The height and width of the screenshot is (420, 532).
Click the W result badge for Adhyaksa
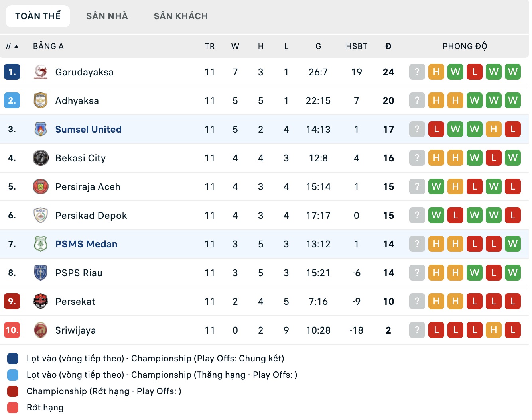pyautogui.click(x=475, y=100)
